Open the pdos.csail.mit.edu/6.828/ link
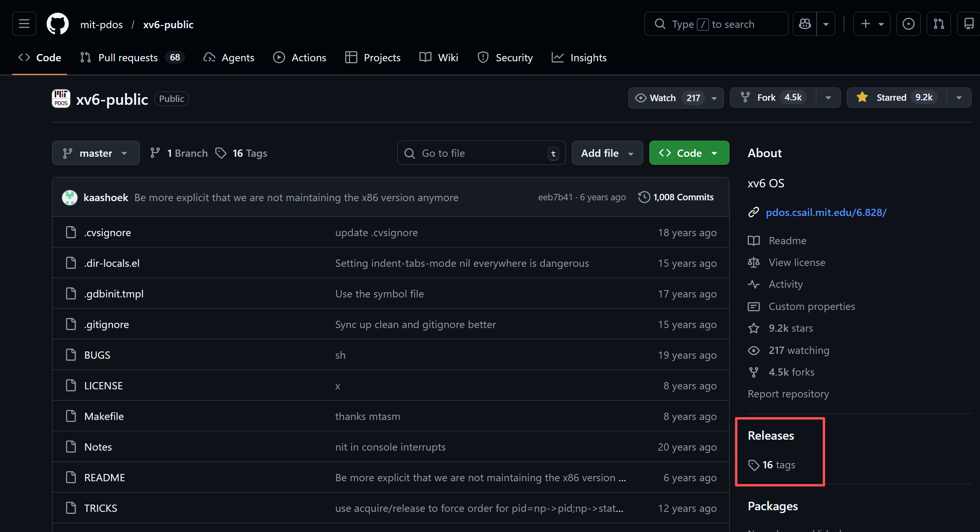The height and width of the screenshot is (532, 980). pos(826,212)
